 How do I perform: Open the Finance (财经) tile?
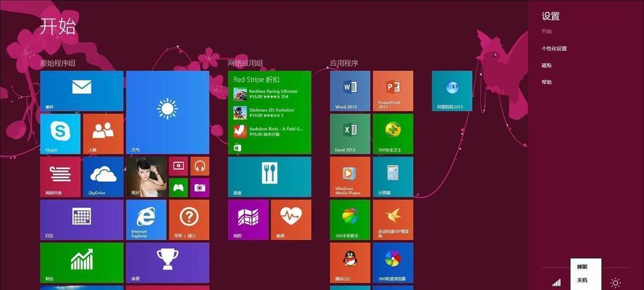tap(82, 262)
